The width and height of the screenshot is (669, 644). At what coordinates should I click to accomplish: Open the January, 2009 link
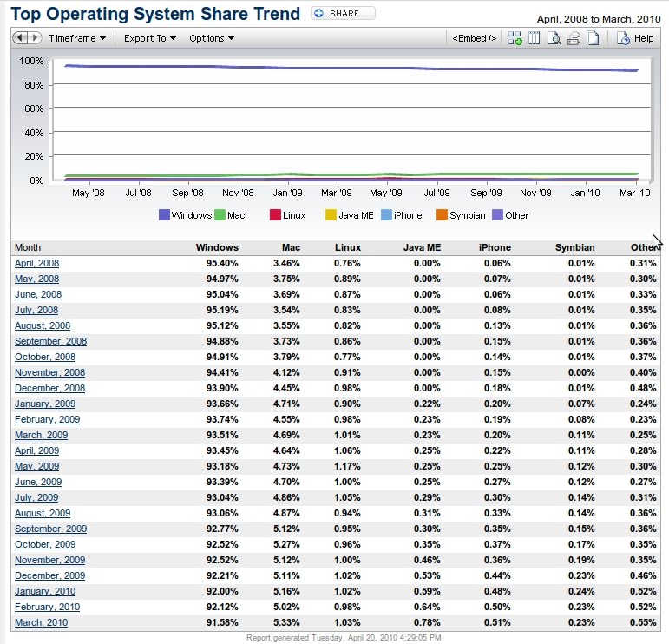click(x=45, y=404)
